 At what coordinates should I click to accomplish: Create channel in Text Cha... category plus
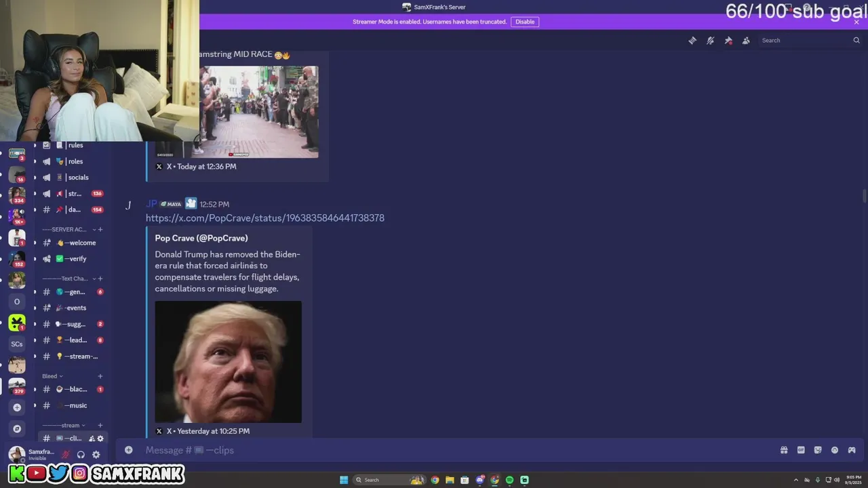click(x=100, y=279)
